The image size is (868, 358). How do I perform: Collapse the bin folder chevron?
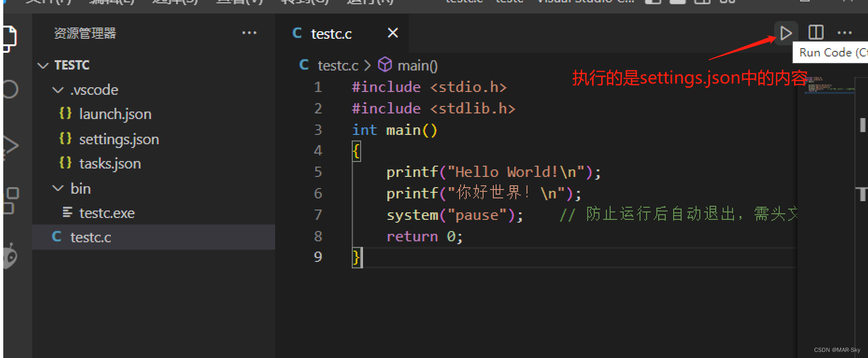(x=58, y=188)
